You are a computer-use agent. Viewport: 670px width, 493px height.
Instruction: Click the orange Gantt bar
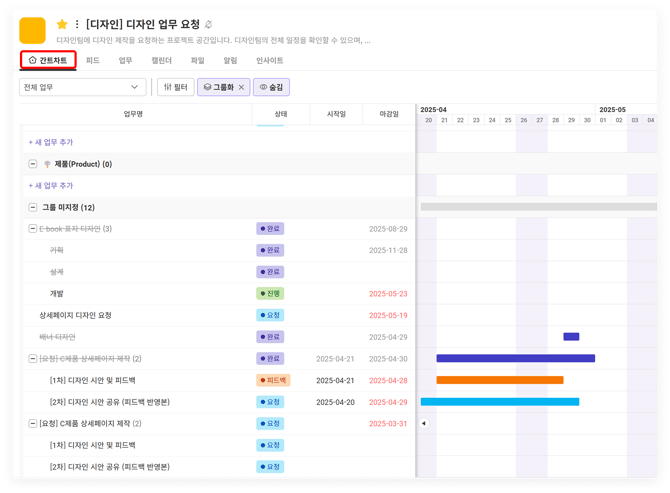499,380
